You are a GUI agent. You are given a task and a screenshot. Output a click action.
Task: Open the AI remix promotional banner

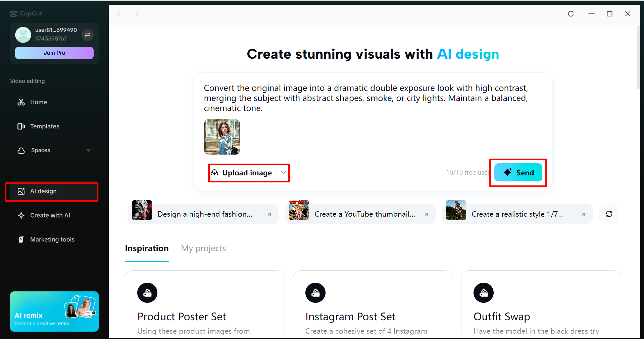pos(54,312)
